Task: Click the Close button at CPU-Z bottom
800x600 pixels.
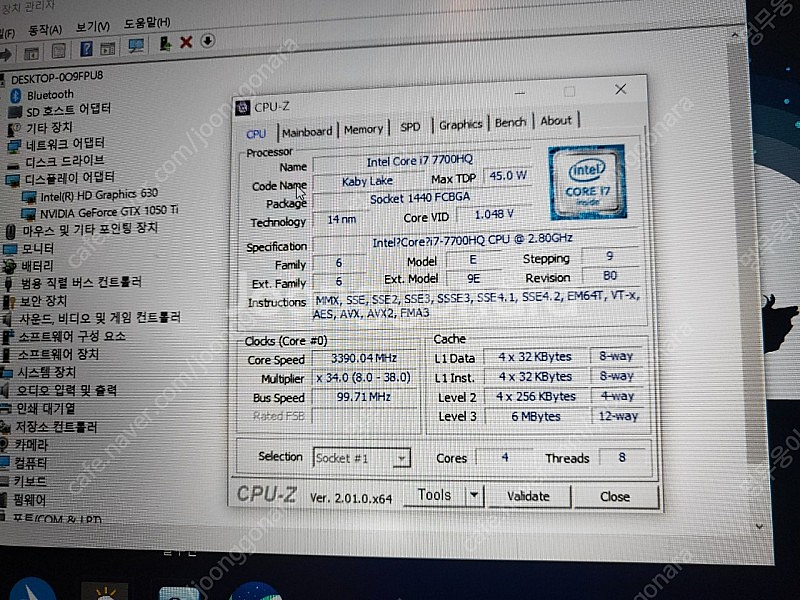Action: (615, 496)
